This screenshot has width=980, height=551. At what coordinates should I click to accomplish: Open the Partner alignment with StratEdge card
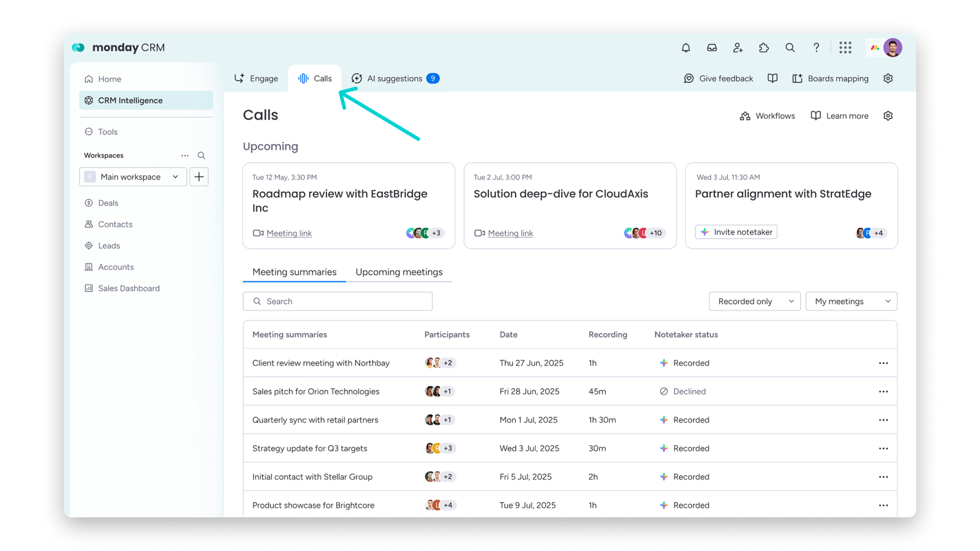pyautogui.click(x=791, y=206)
